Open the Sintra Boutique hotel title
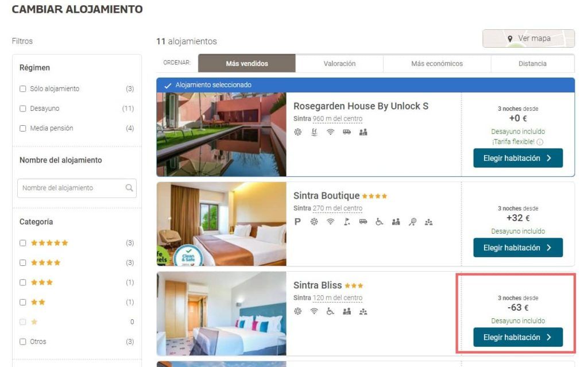The height and width of the screenshot is (367, 588). click(326, 196)
